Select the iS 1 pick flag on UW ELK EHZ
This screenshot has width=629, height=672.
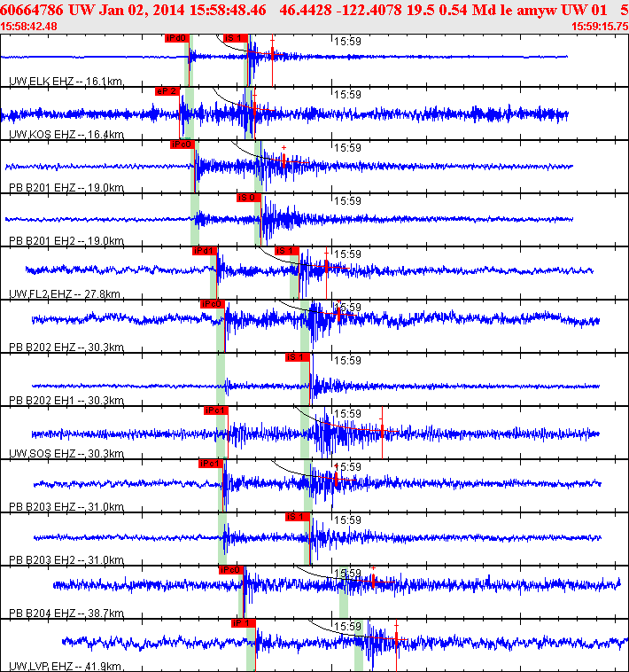(x=235, y=38)
